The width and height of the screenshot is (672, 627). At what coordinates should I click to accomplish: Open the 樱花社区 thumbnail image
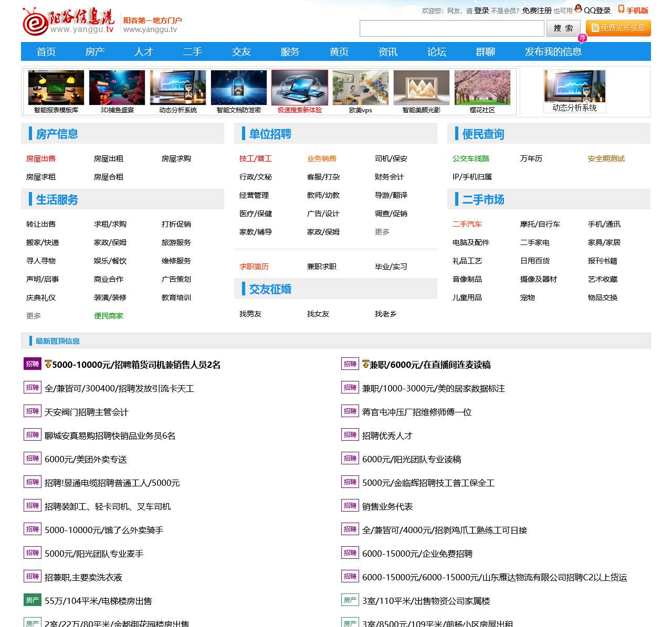tap(482, 88)
